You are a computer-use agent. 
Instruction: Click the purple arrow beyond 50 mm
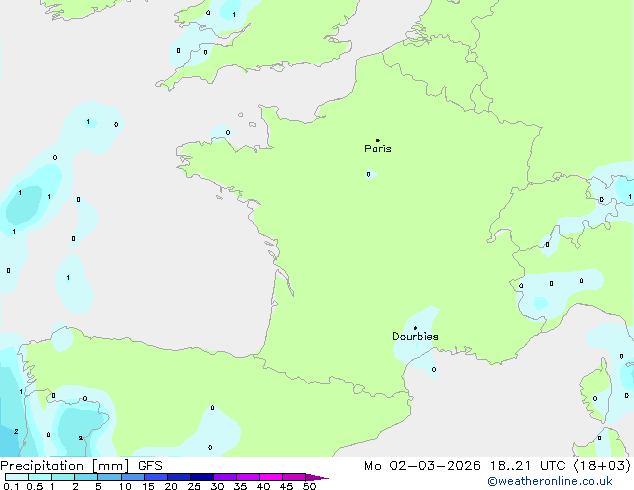click(x=317, y=477)
